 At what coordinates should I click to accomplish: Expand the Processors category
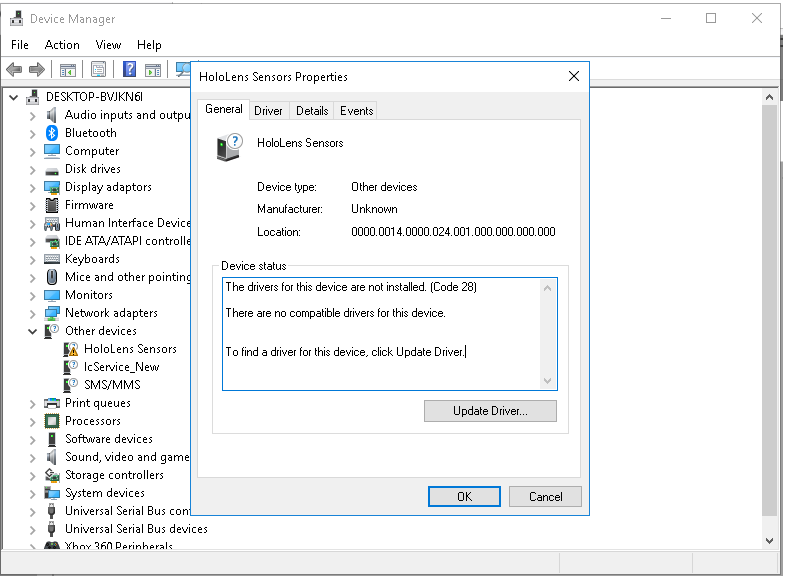(x=33, y=422)
